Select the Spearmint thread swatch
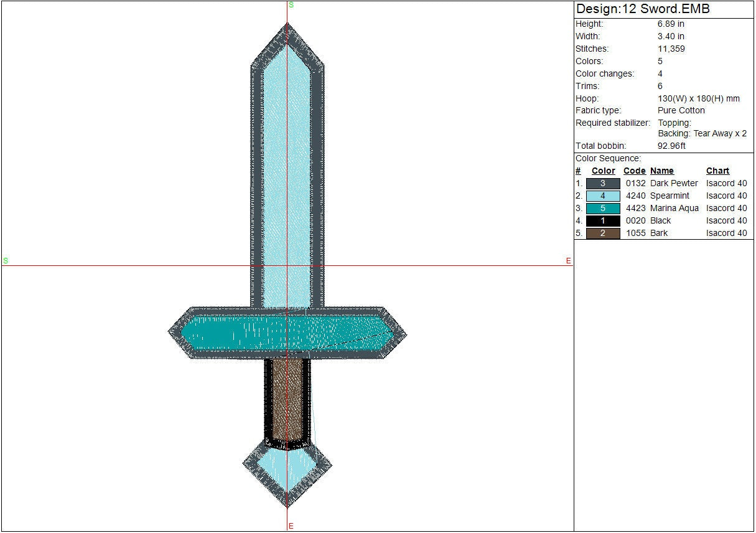Screen dimensions: 756x533 [602, 196]
